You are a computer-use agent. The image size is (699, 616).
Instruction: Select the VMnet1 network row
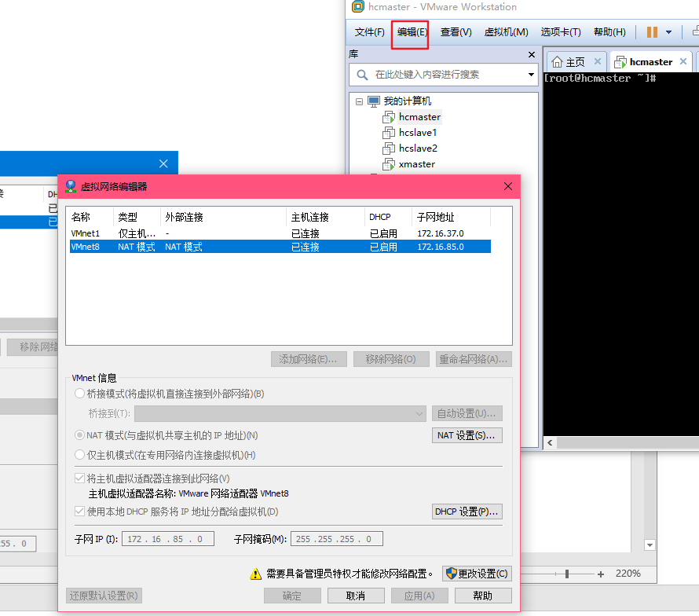pyautogui.click(x=280, y=233)
